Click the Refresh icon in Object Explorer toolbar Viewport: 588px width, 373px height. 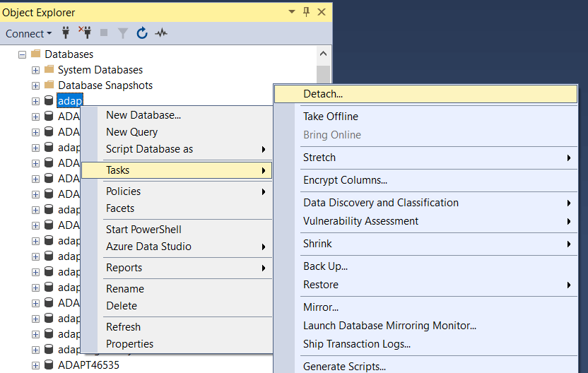[x=142, y=33]
